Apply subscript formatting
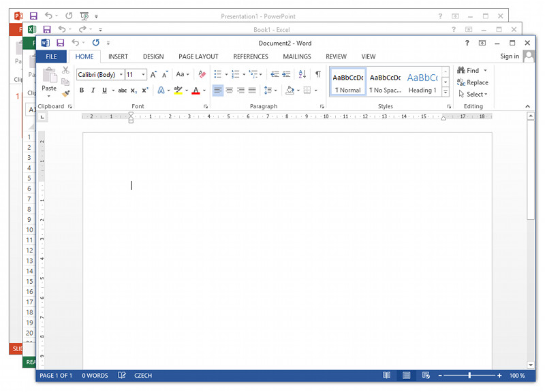The width and height of the screenshot is (545, 392). pos(134,91)
